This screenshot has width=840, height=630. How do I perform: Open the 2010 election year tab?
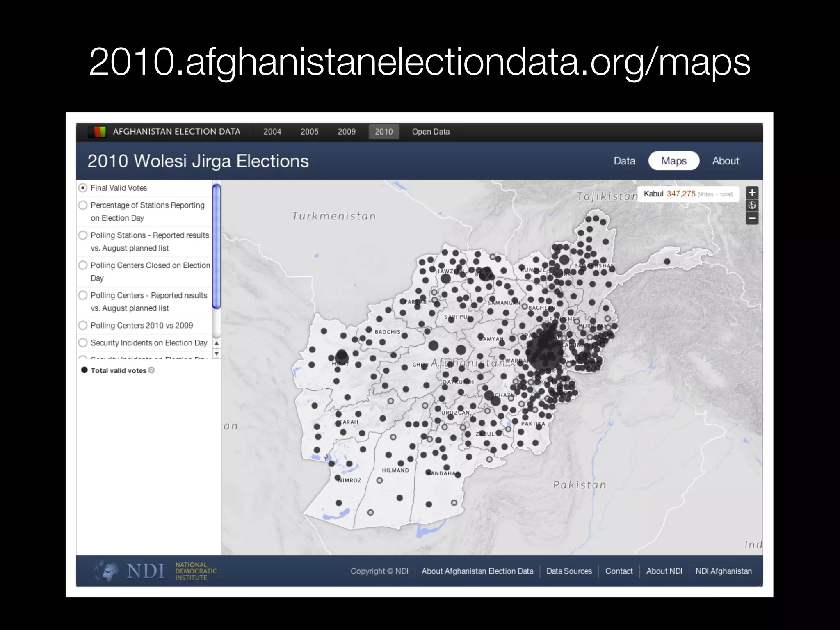tap(384, 132)
